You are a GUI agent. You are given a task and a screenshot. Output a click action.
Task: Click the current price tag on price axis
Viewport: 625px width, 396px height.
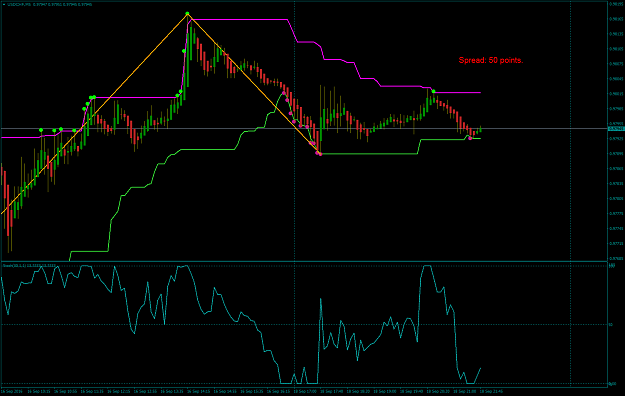pos(616,128)
